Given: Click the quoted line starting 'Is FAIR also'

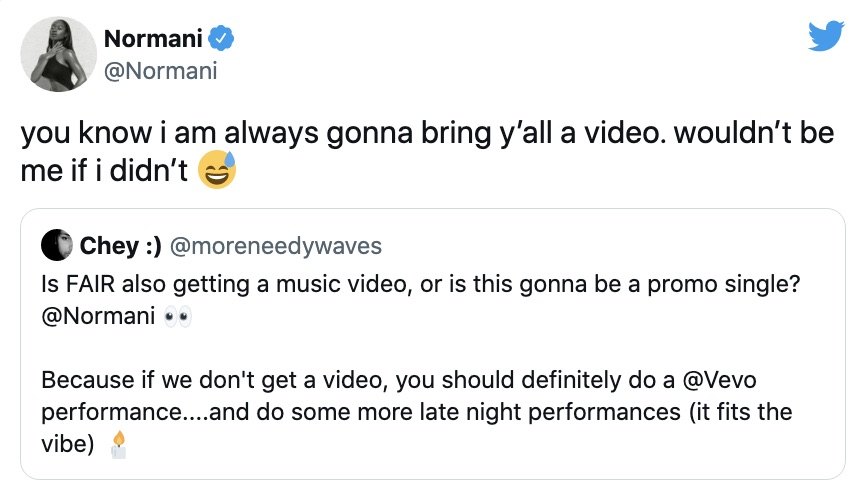Looking at the screenshot, I should [420, 283].
